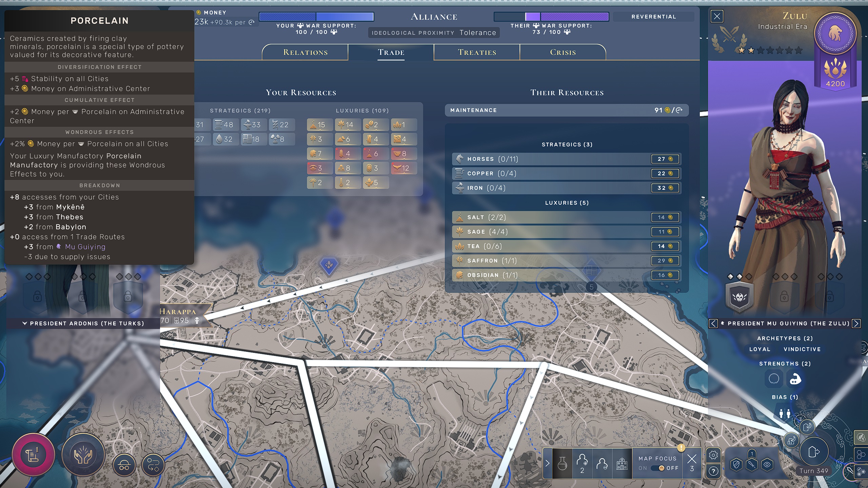Click the Harappa city banner
This screenshot has width=868, height=488.
[185, 316]
